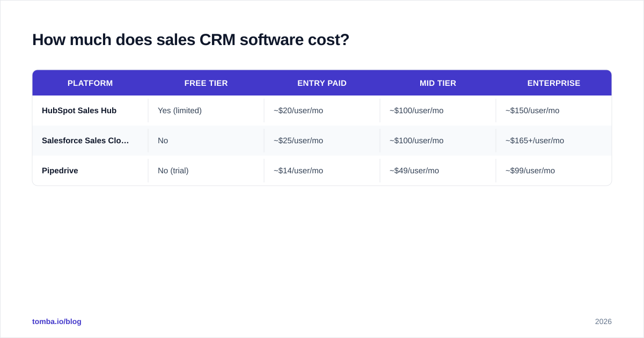Screen dimensions: 644x338
Task: Select the HubSpot Sales Hub row label
Action: [79, 111]
